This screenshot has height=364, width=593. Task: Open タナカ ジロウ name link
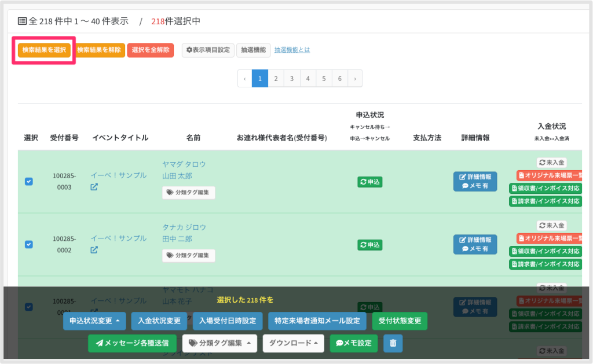pyautogui.click(x=184, y=227)
